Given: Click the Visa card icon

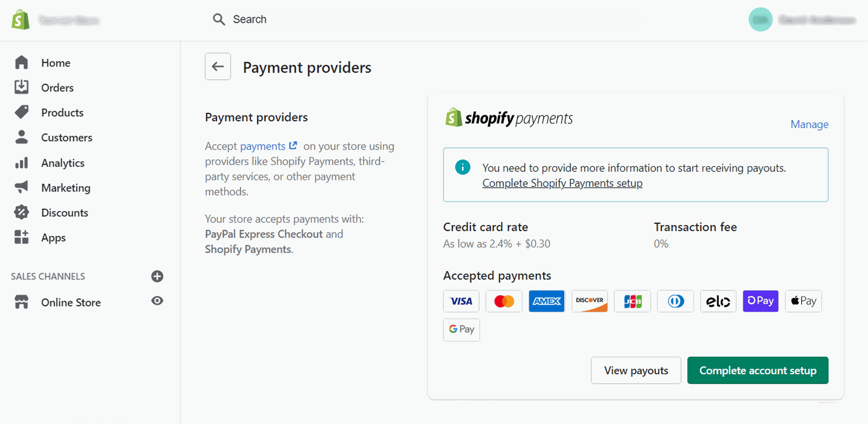Looking at the screenshot, I should click(461, 301).
